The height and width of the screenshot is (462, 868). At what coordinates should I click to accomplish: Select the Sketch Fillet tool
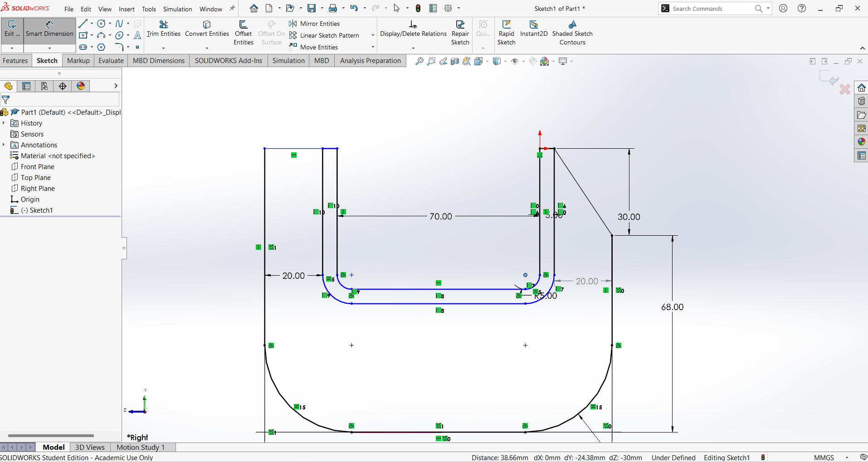(119, 47)
